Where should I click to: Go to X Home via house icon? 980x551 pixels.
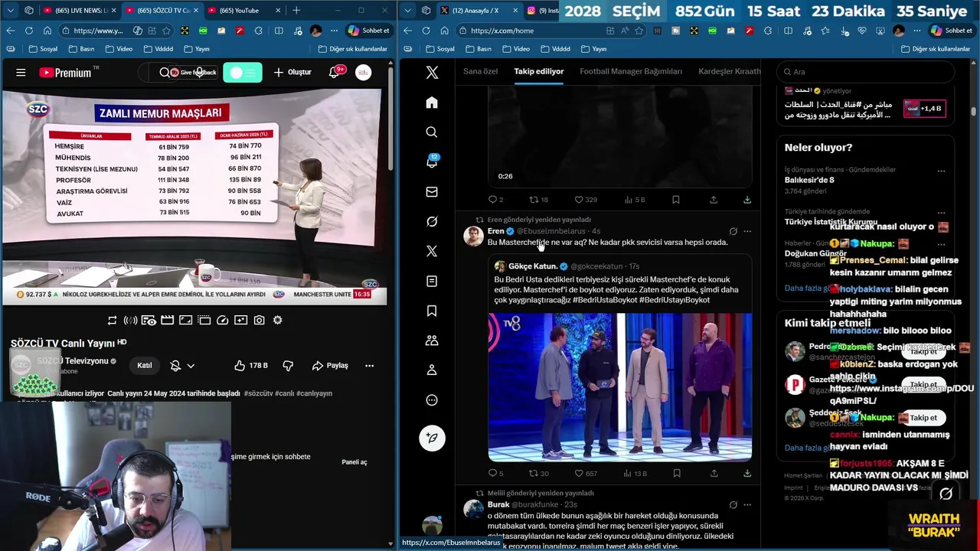(x=432, y=103)
